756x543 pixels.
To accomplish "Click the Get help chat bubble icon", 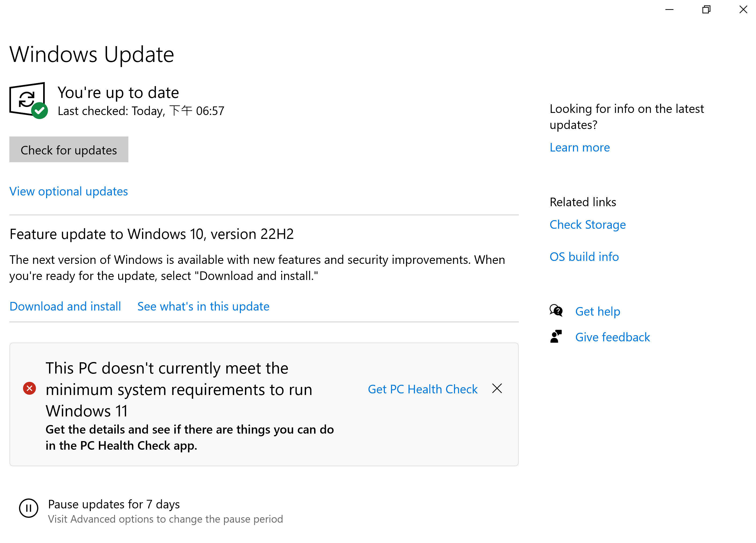I will click(556, 311).
